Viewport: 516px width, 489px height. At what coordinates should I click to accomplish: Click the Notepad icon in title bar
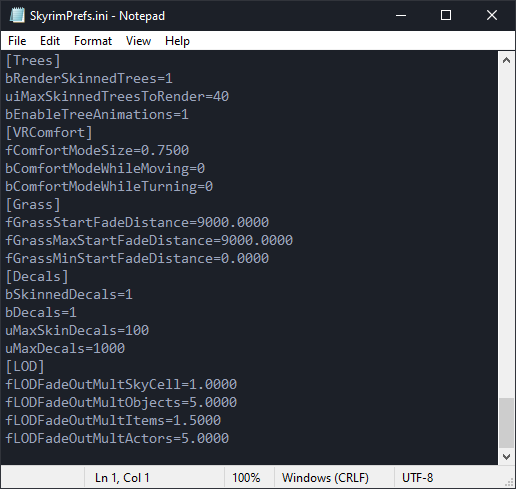click(x=17, y=15)
